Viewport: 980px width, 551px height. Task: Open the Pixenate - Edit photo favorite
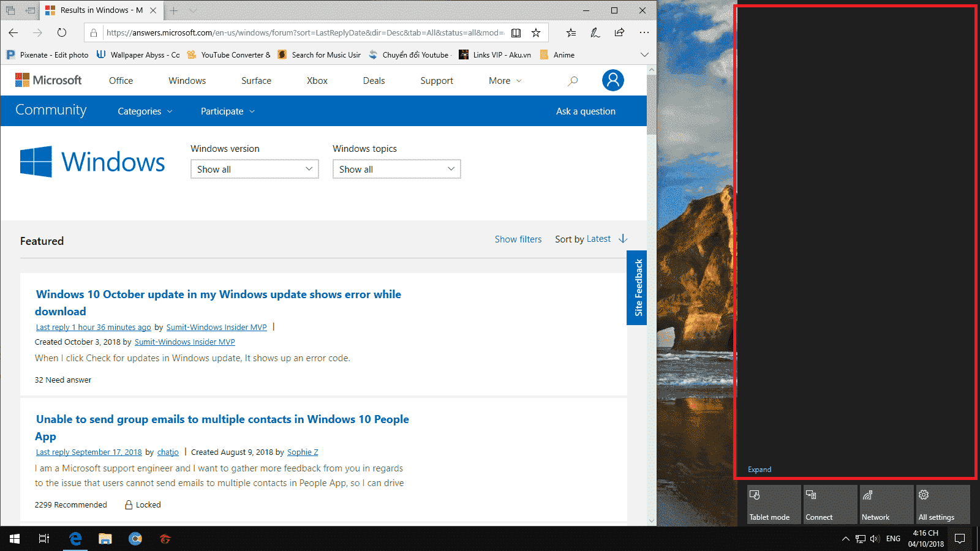click(48, 54)
